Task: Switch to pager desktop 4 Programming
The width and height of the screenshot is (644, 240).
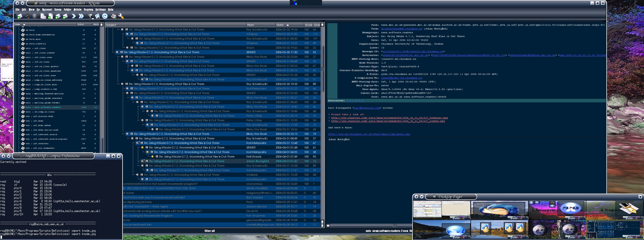Action: [x=614, y=210]
